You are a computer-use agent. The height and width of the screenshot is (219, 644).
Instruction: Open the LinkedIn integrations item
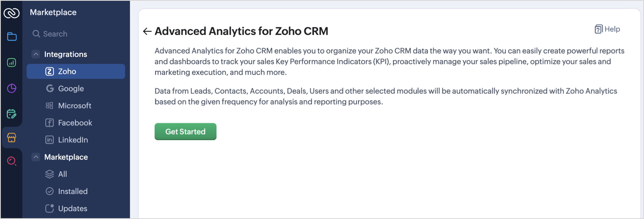click(73, 140)
